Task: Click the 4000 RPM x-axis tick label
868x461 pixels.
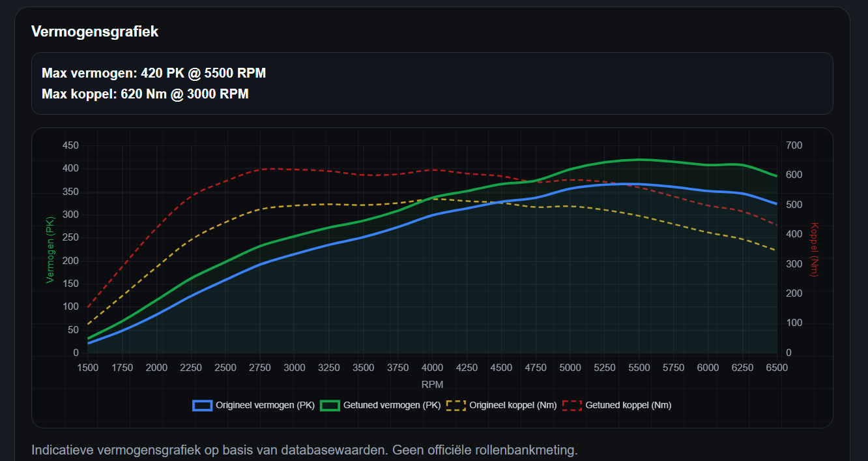Action: 433,368
